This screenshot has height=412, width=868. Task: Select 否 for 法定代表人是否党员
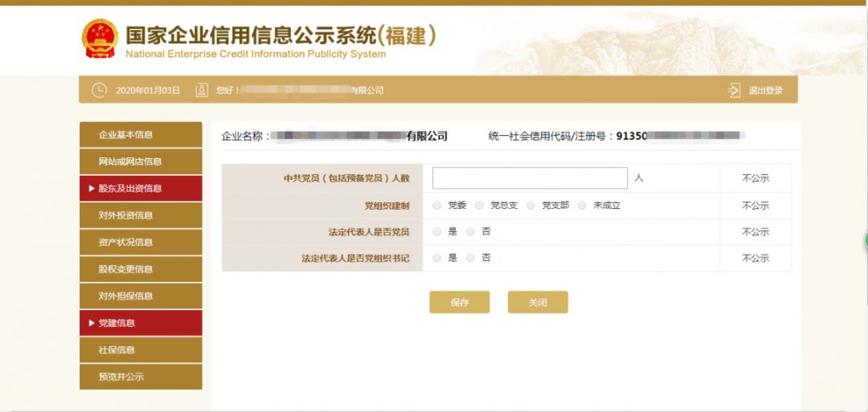click(470, 232)
